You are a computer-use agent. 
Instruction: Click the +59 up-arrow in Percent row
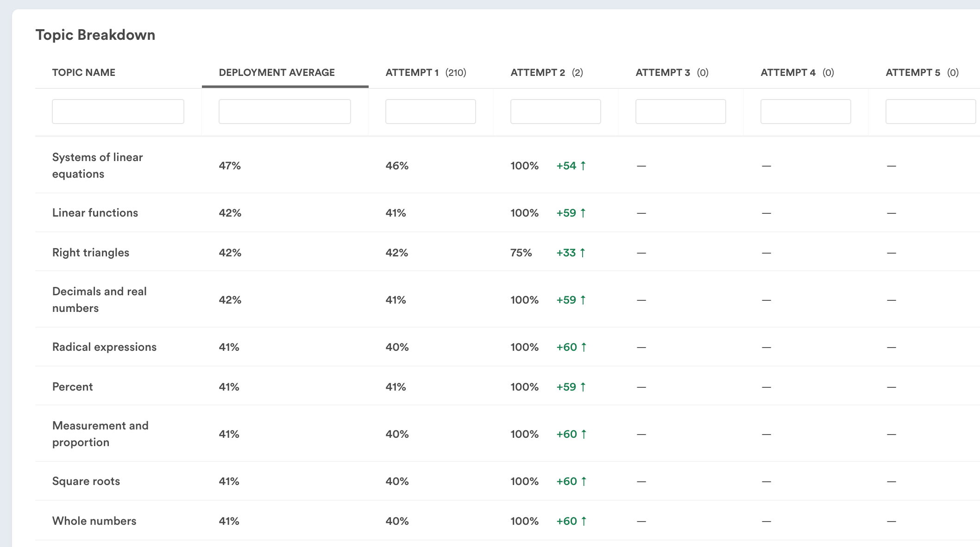pyautogui.click(x=583, y=387)
